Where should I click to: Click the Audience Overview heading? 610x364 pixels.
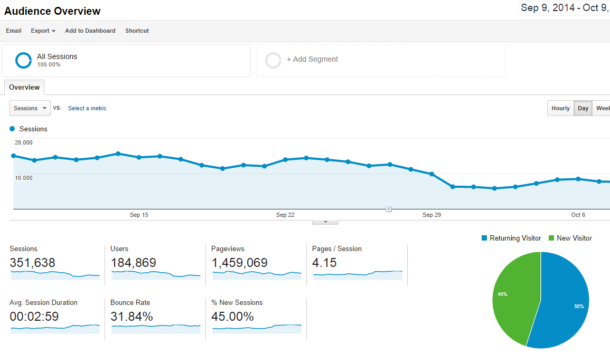[52, 11]
